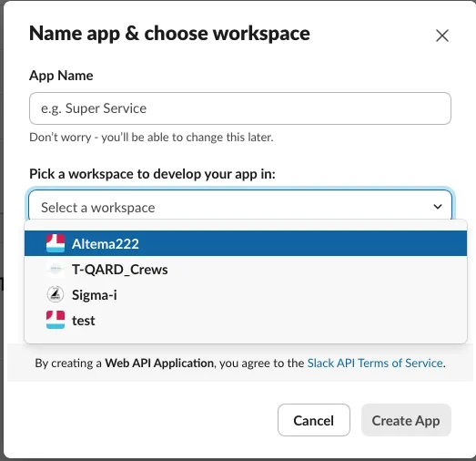Open the Slack API Terms of Service link
This screenshot has height=461, width=476.
375,363
